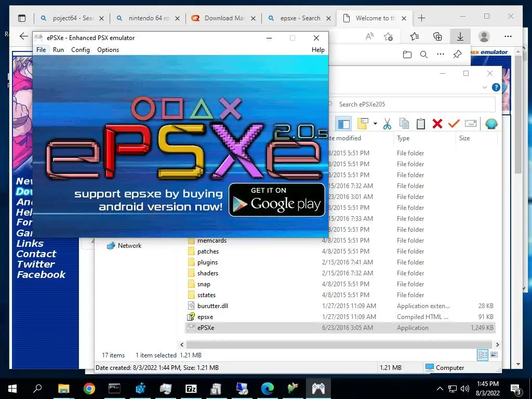
Task: Click the folder options icon in Explorer toolbar
Action: tap(363, 124)
